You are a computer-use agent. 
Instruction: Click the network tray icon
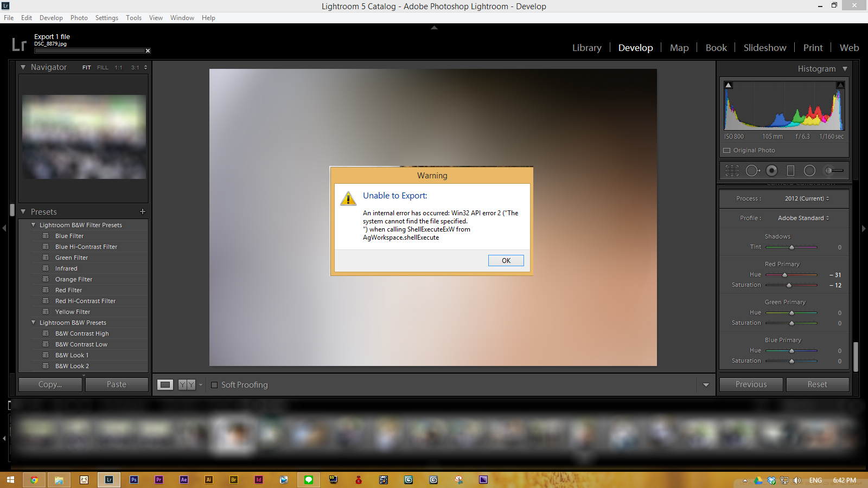pos(784,480)
